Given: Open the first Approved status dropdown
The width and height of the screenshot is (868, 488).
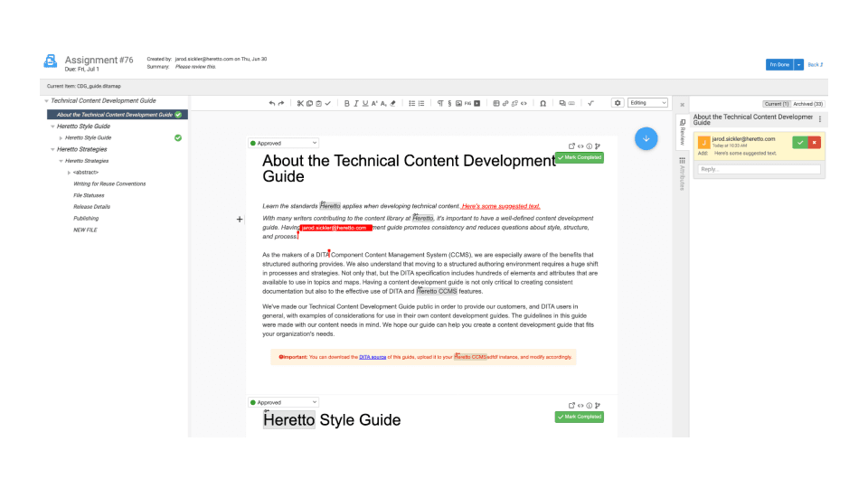Looking at the screenshot, I should point(283,143).
